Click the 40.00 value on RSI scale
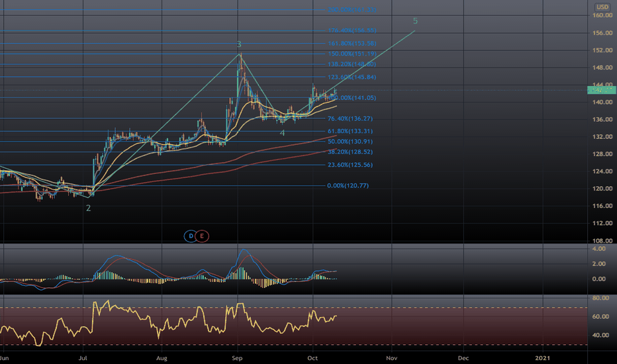This screenshot has height=364, width=617. click(x=600, y=336)
